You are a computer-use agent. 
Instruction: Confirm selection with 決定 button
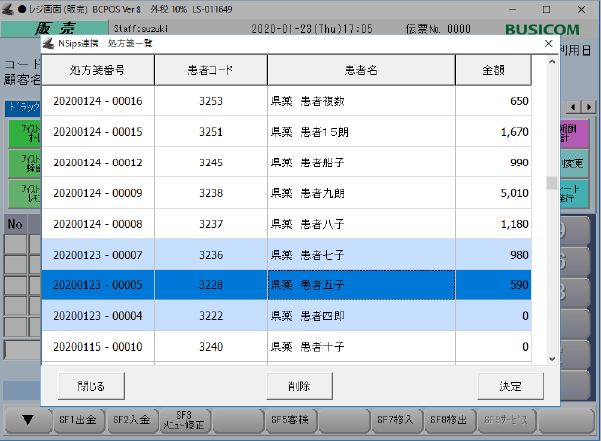(x=511, y=385)
